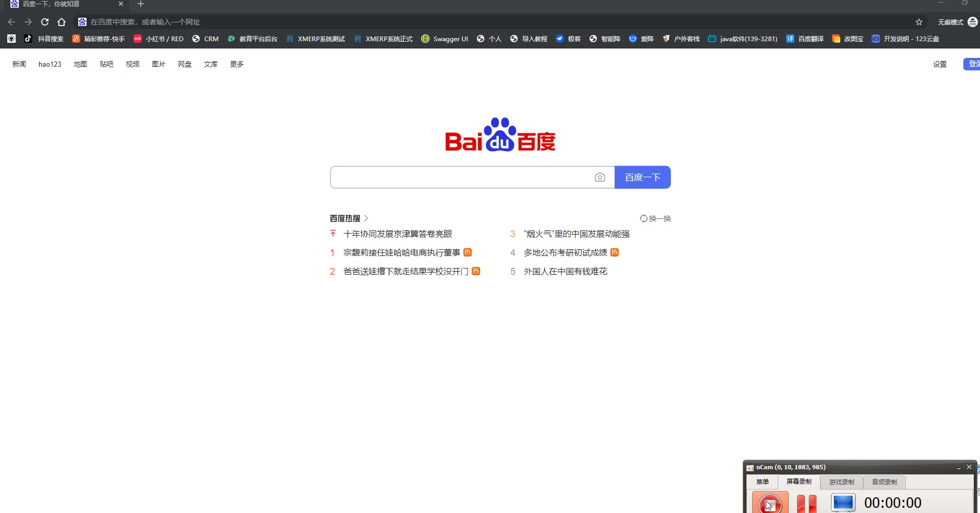Open hot search 十年协同发展京津冀答卷亮眼

tap(398, 234)
